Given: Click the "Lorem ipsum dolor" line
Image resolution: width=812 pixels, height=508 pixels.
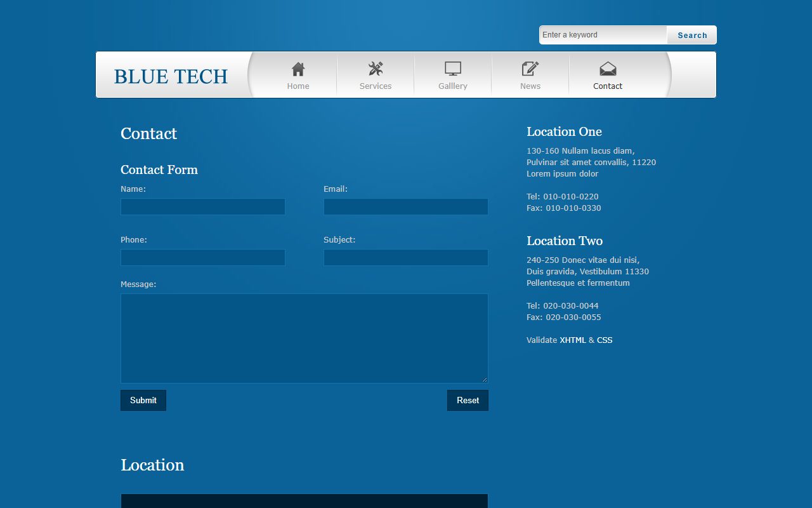Looking at the screenshot, I should pyautogui.click(x=563, y=174).
